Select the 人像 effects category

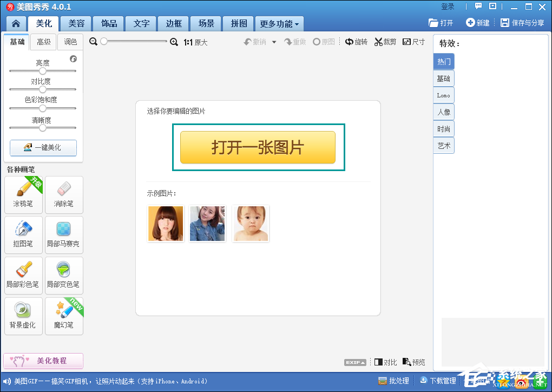(444, 113)
